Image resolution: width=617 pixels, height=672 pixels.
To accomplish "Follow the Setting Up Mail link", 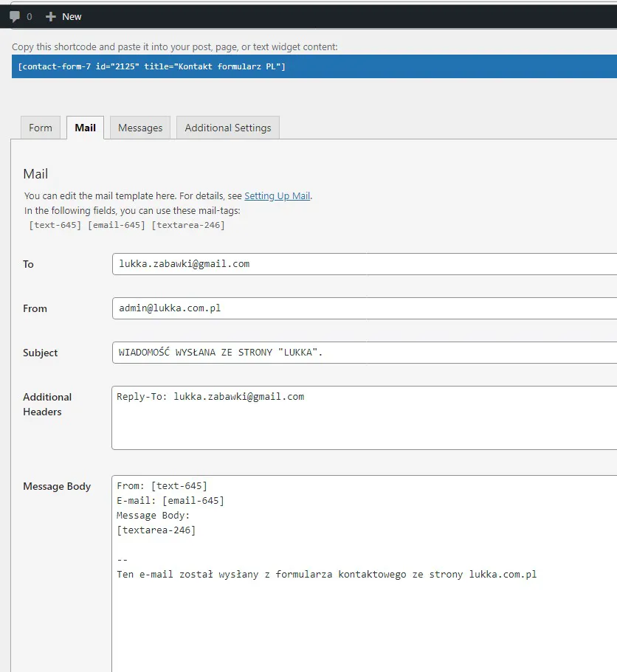I will coord(277,196).
